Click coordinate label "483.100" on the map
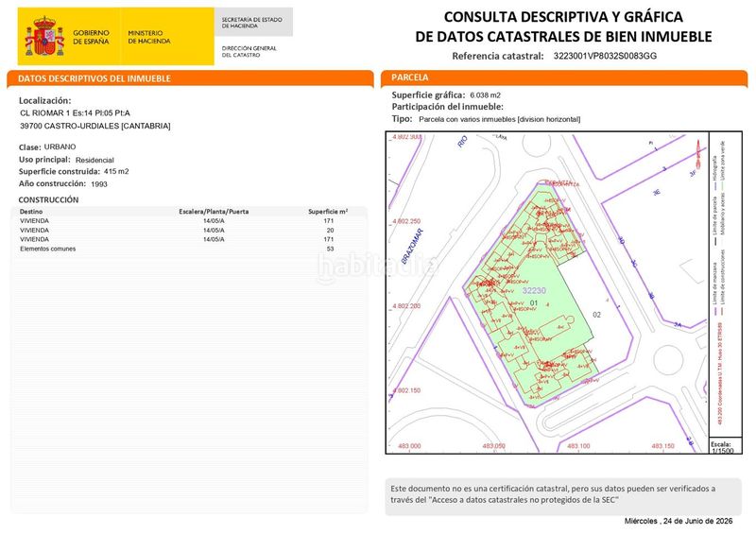 tap(578, 446)
